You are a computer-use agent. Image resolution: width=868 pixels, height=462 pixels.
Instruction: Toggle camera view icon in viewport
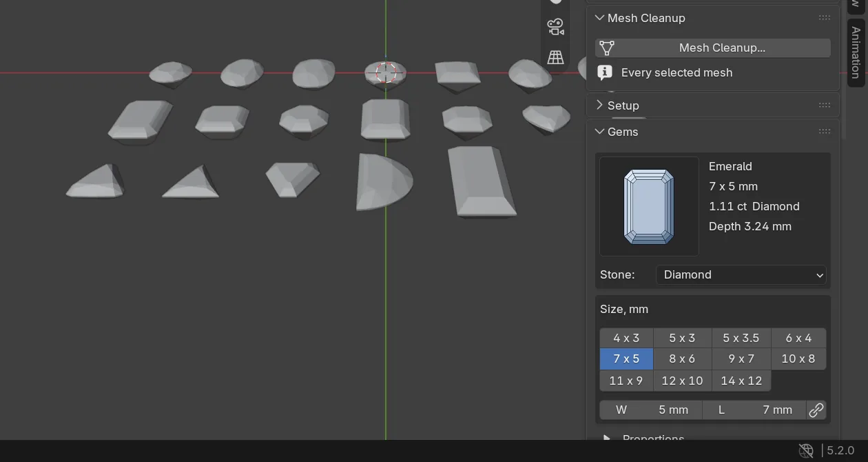pos(555,27)
